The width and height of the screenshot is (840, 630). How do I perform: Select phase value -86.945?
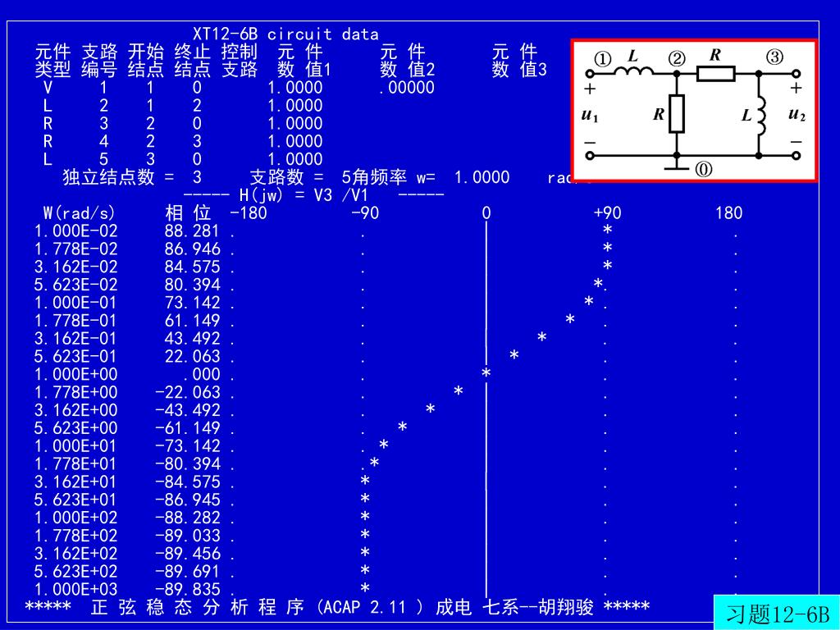(188, 500)
